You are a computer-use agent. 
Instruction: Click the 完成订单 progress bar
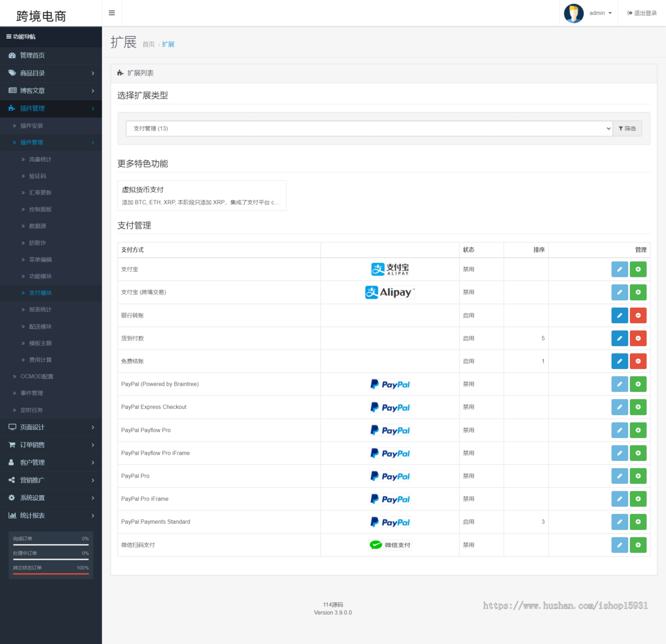(51, 545)
